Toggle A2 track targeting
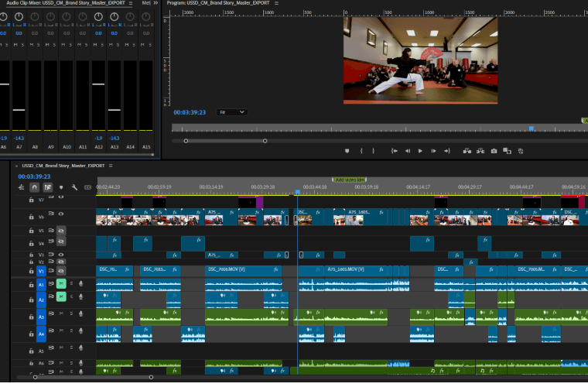 click(41, 300)
